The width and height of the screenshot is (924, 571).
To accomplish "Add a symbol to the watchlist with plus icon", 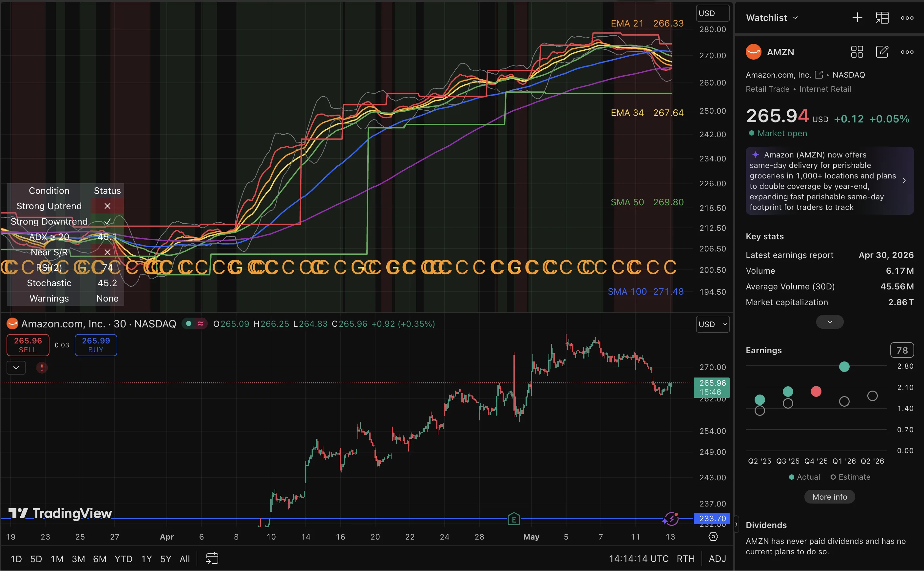I will [x=857, y=18].
